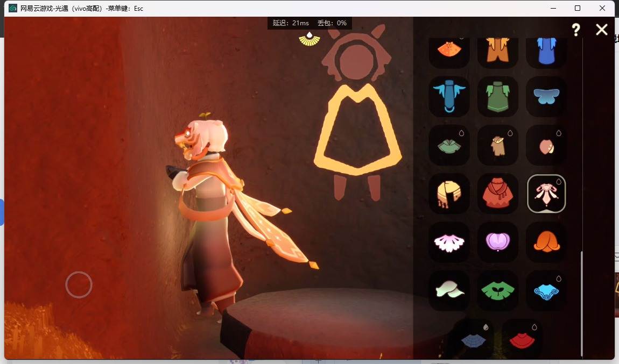
Task: Open the question mark help icon
Action: coord(576,30)
